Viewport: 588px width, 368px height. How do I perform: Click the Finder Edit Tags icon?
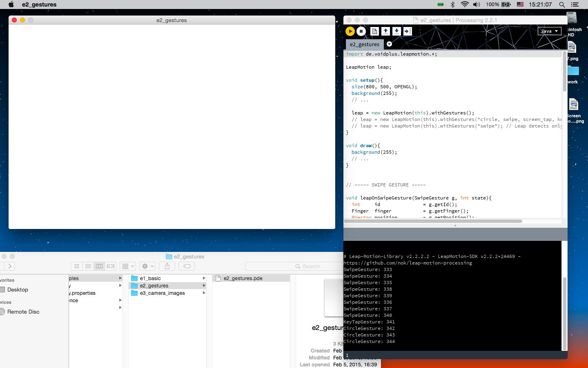[187, 266]
